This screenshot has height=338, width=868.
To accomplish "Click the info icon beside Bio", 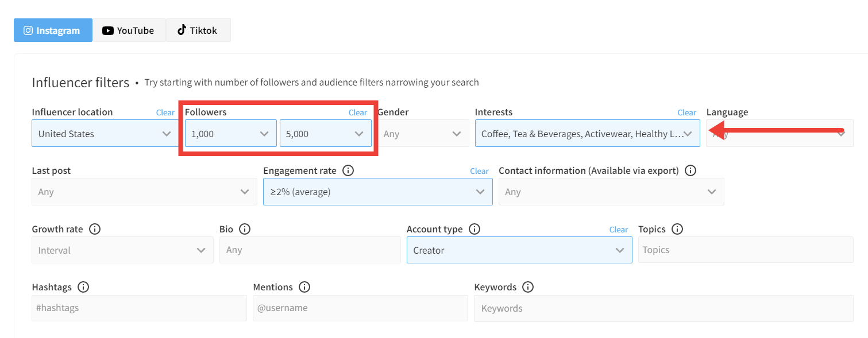I will coord(245,229).
